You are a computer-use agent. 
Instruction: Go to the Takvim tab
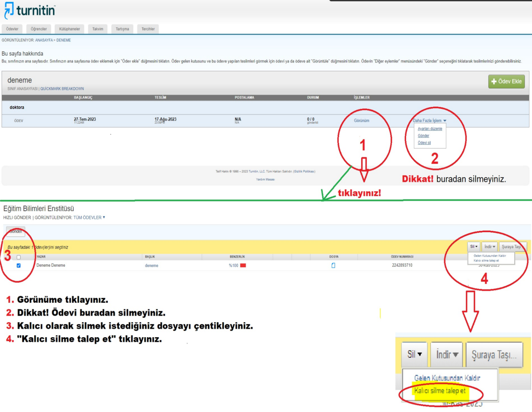(x=98, y=29)
